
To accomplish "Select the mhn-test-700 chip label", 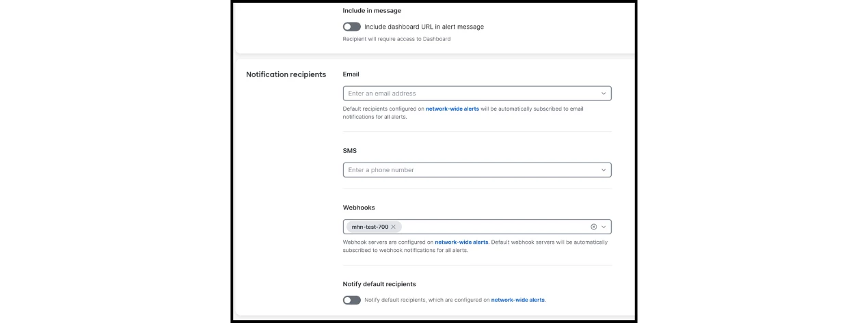I will (369, 227).
